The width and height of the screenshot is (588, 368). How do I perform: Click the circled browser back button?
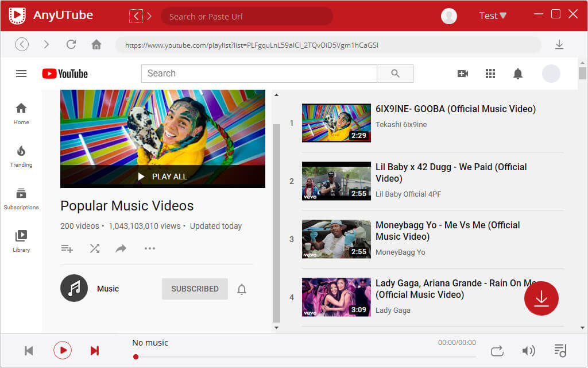[22, 44]
